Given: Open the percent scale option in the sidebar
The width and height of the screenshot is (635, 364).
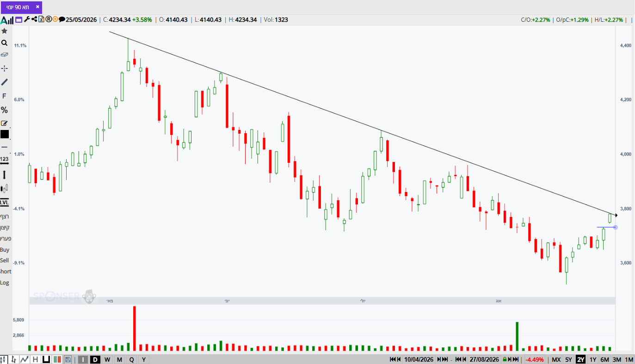Looking at the screenshot, I should (x=4, y=110).
